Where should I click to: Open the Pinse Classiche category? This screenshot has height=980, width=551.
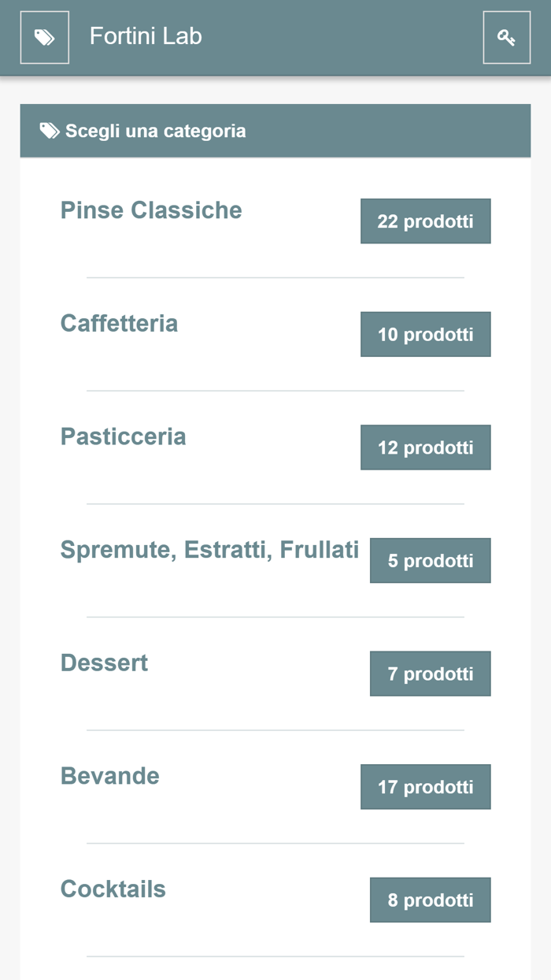pos(151,210)
